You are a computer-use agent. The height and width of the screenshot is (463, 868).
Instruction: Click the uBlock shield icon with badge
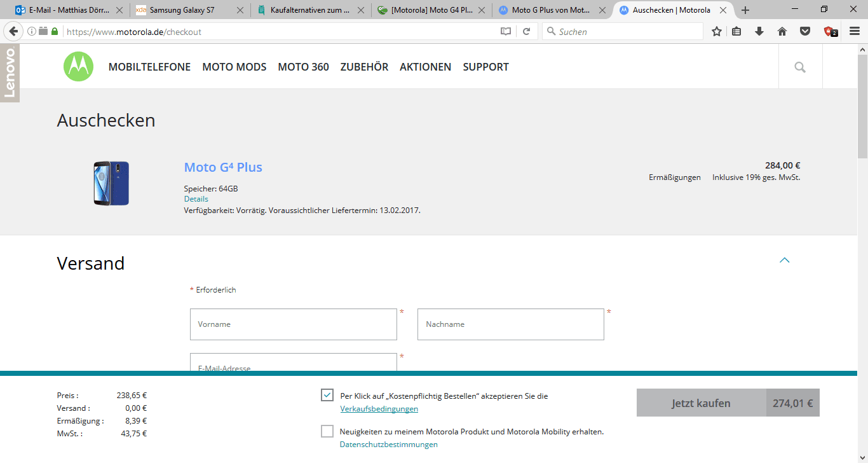pos(831,31)
